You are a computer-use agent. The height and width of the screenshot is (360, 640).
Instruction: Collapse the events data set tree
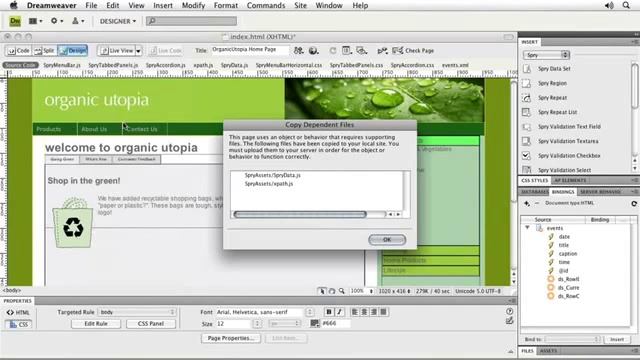click(527, 228)
